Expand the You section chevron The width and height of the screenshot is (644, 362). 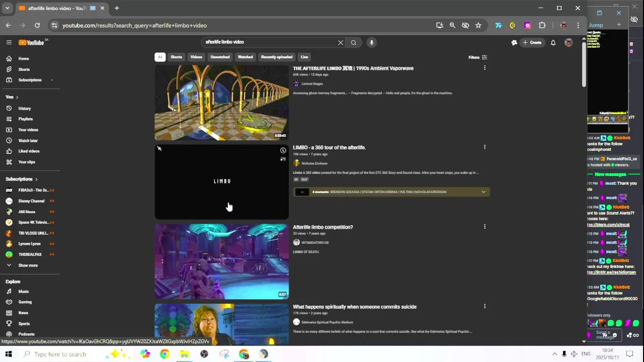pyautogui.click(x=17, y=97)
